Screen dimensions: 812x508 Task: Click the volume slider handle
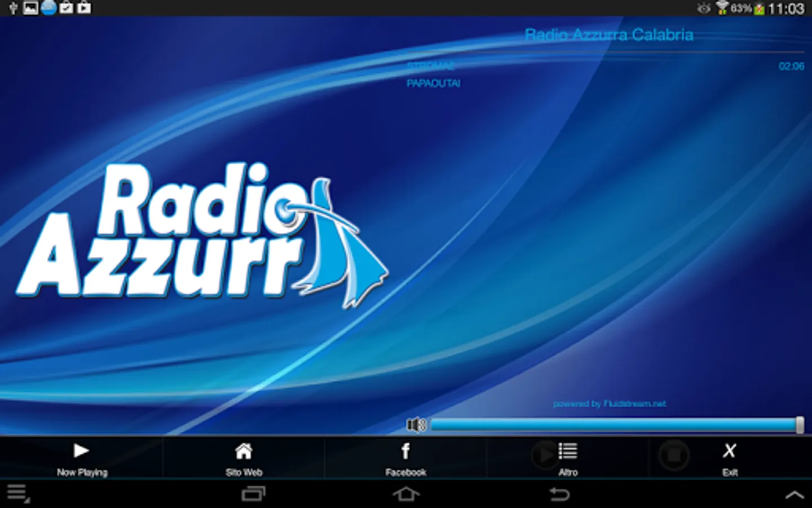(800, 425)
